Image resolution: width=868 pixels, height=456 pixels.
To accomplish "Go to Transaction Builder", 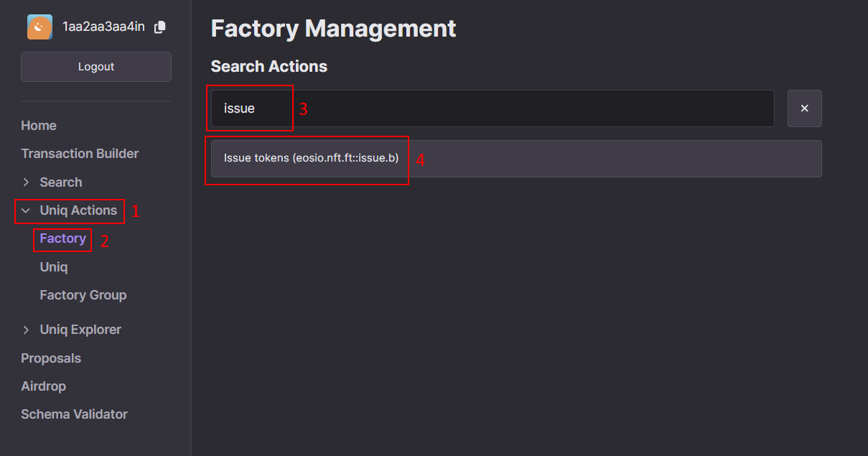I will pos(80,154).
